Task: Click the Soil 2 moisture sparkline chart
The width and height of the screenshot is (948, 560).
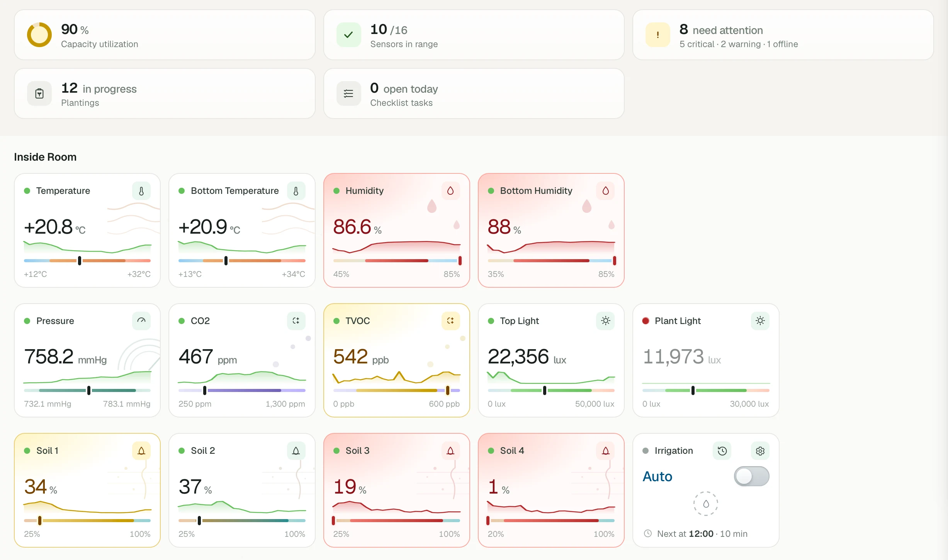Action: click(x=242, y=507)
